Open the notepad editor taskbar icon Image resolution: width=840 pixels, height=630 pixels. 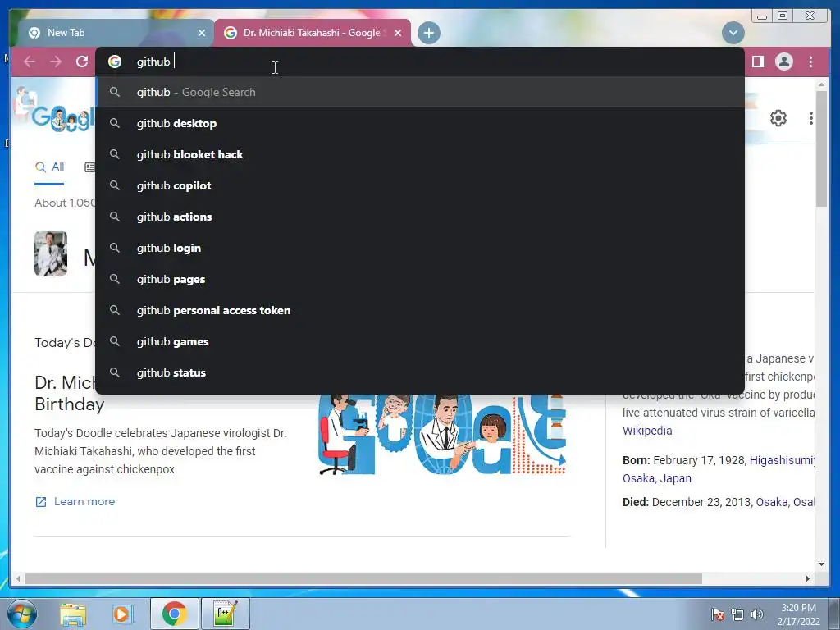pos(225,614)
